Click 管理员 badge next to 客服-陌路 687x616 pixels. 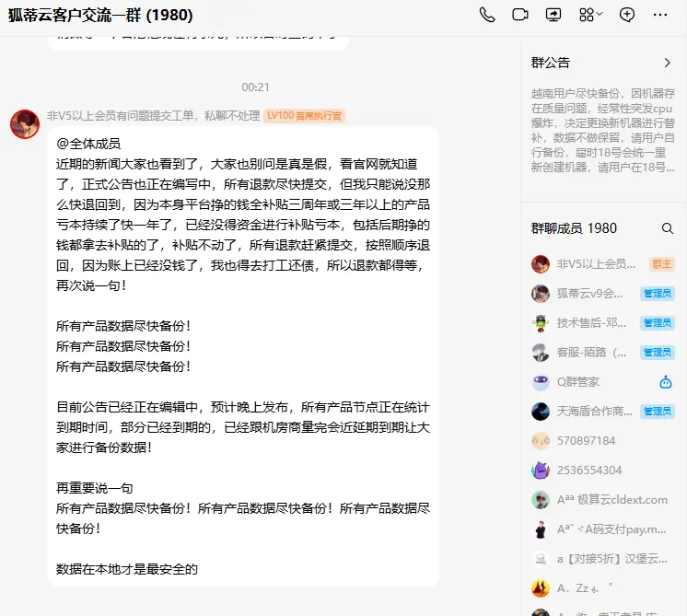tap(658, 353)
